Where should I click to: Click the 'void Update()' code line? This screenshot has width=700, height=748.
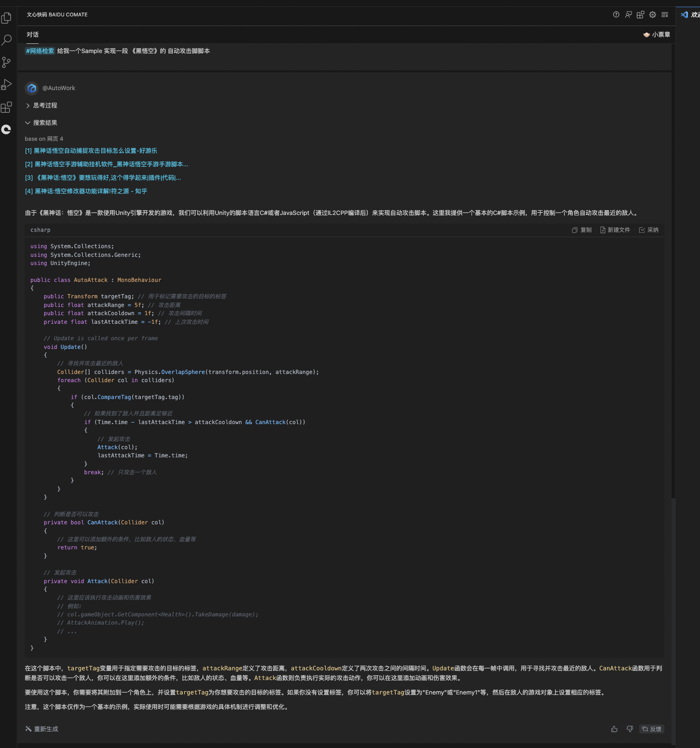point(66,347)
